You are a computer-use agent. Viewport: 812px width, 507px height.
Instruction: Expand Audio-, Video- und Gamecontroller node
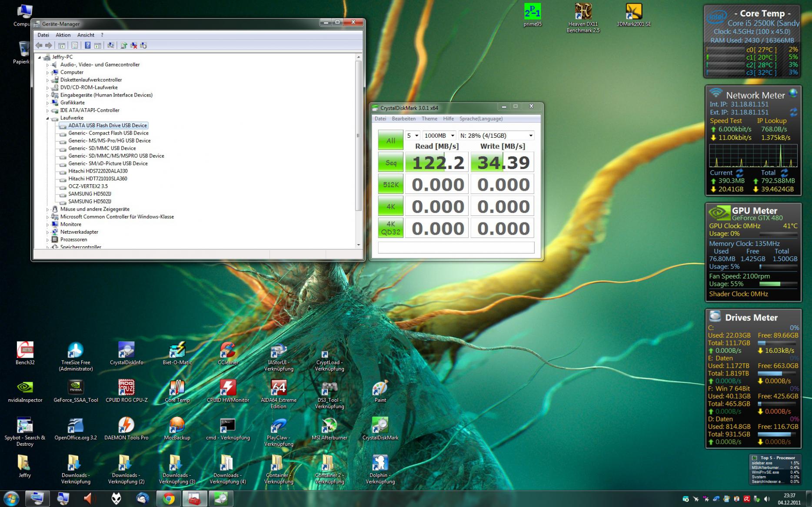(48, 65)
